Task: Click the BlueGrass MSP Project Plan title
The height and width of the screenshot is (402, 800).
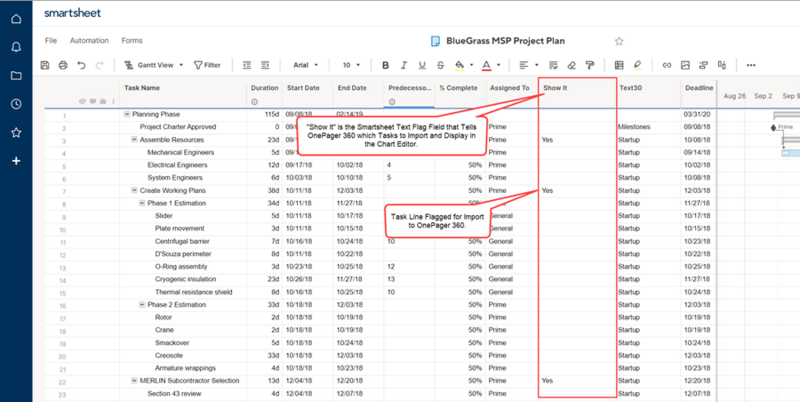Action: click(x=506, y=41)
